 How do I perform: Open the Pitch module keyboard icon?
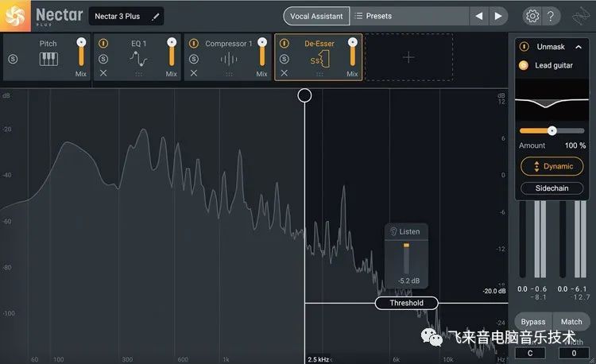(x=48, y=59)
